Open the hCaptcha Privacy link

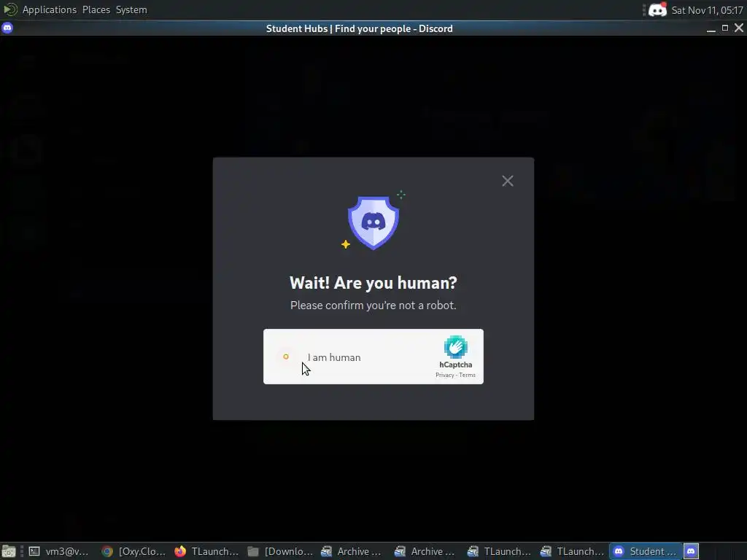444,376
